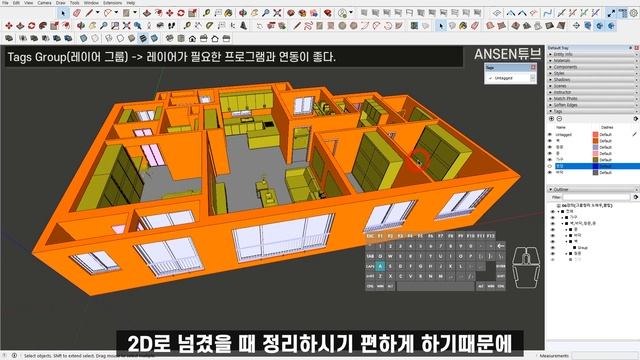Toggle eye of the gray-colored tag
This screenshot has width=640, height=360.
[x=550, y=173]
